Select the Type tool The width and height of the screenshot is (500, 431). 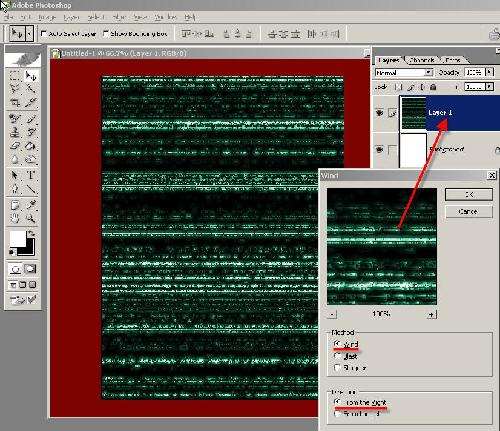[31, 175]
